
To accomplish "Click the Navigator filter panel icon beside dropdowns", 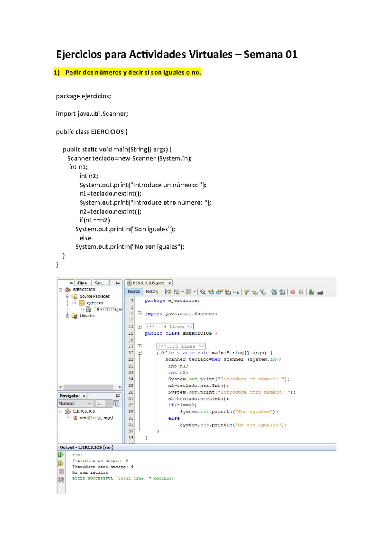I will pyautogui.click(x=116, y=404).
